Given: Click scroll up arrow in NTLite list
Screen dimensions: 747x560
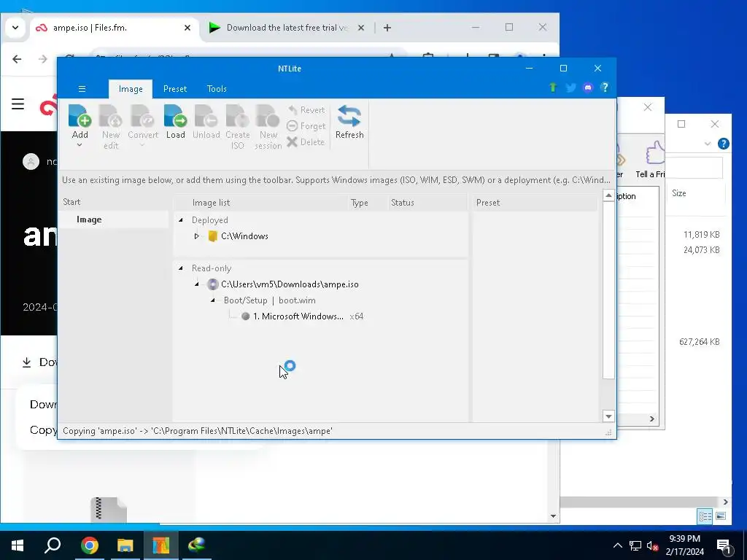Looking at the screenshot, I should tap(608, 195).
